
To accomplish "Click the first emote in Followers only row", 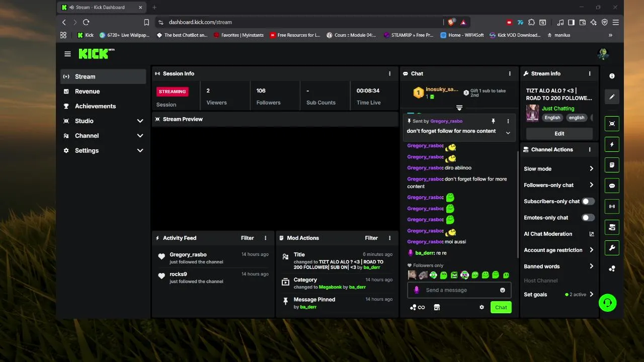I will click(412, 275).
